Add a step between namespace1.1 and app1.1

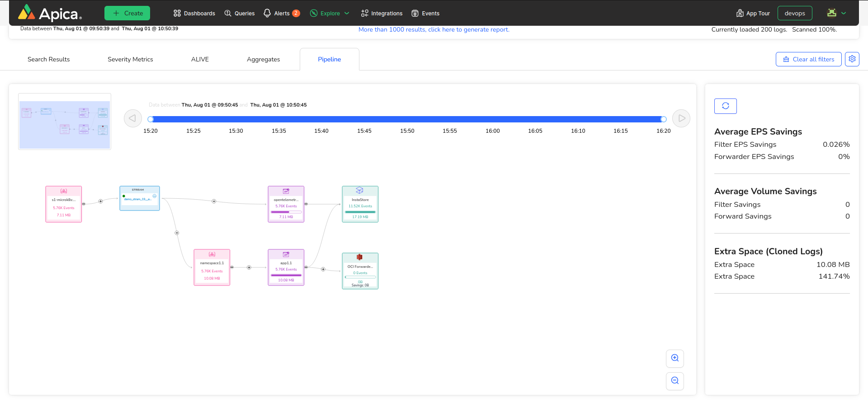pyautogui.click(x=249, y=267)
